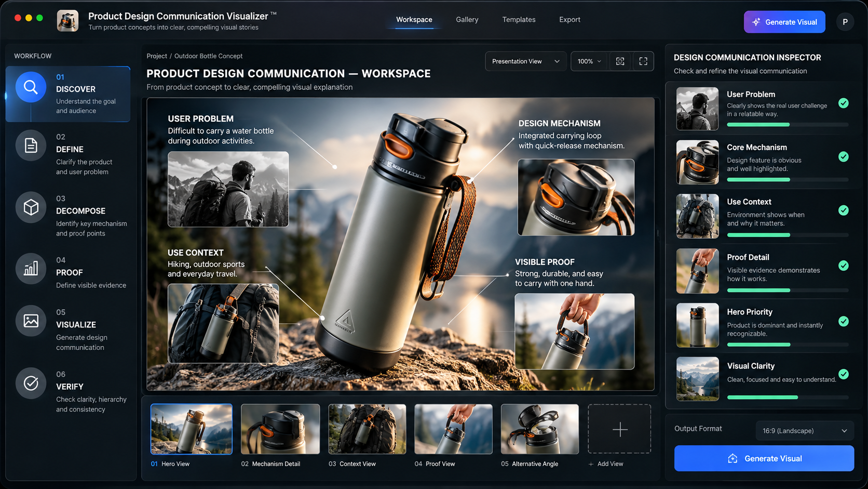Click the Decompose step cube icon
This screenshot has width=868, height=489.
pos(31,207)
